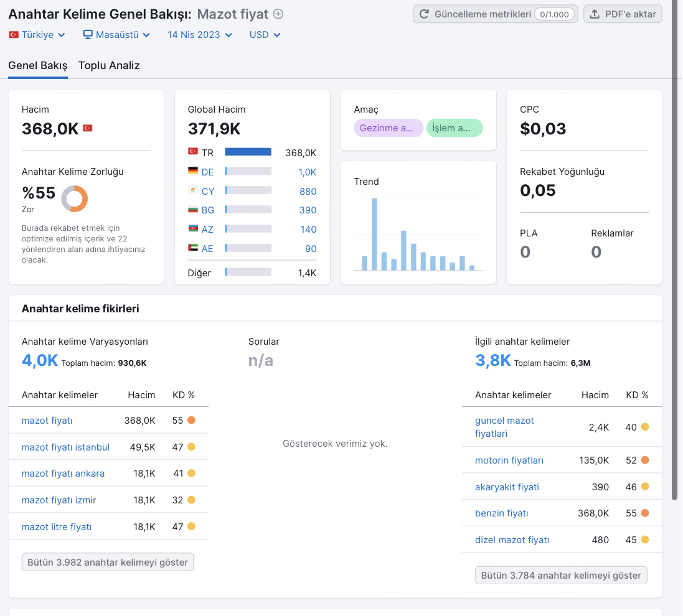Image resolution: width=683 pixels, height=616 pixels.
Task: Change currency via USD dropdown
Action: click(x=265, y=35)
